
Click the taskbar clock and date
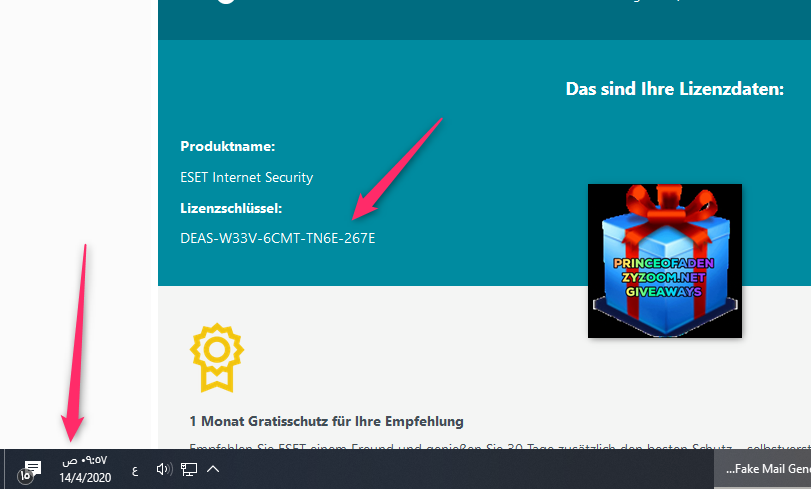pos(85,469)
